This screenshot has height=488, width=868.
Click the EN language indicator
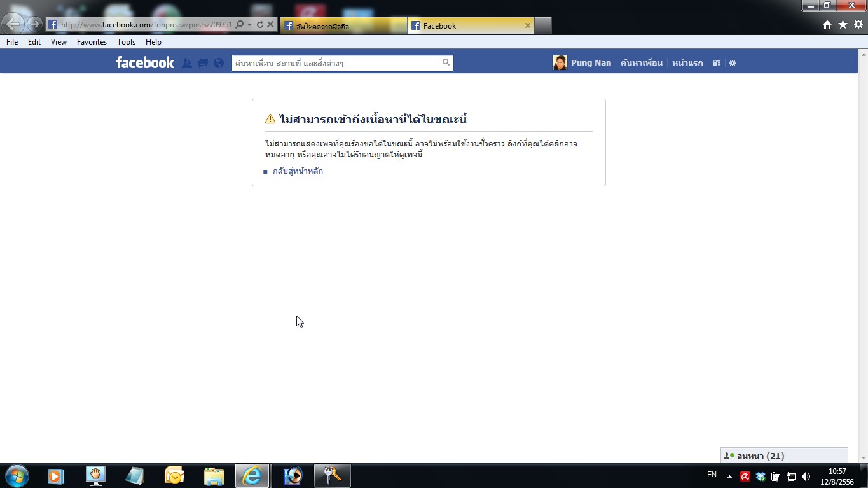pyautogui.click(x=712, y=475)
